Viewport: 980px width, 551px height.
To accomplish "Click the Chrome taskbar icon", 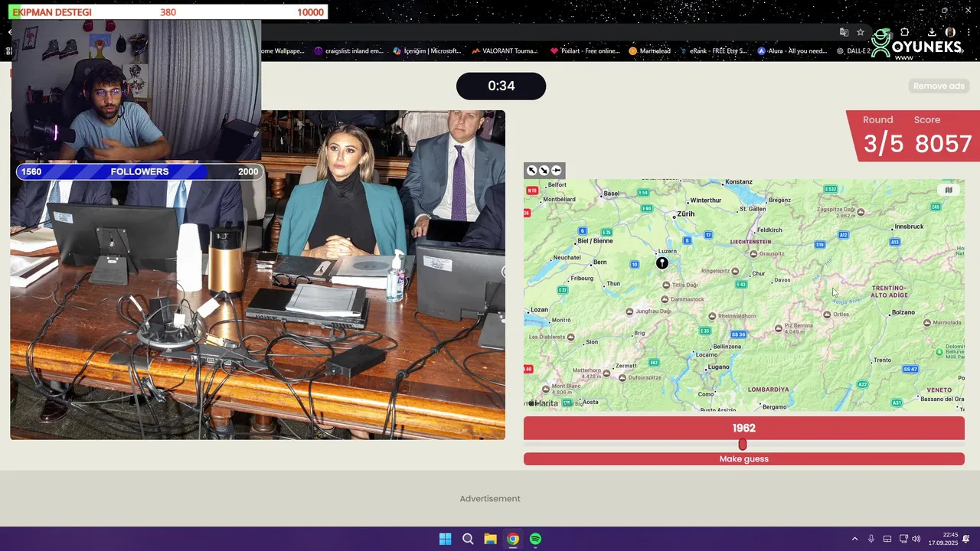I will click(x=513, y=539).
